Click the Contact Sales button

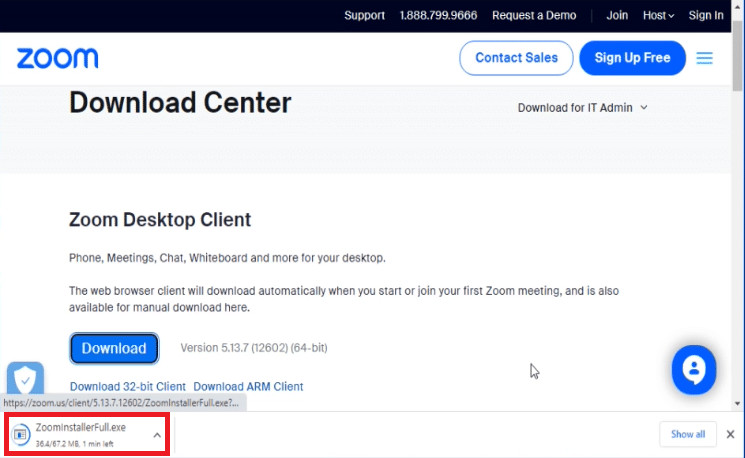(516, 58)
